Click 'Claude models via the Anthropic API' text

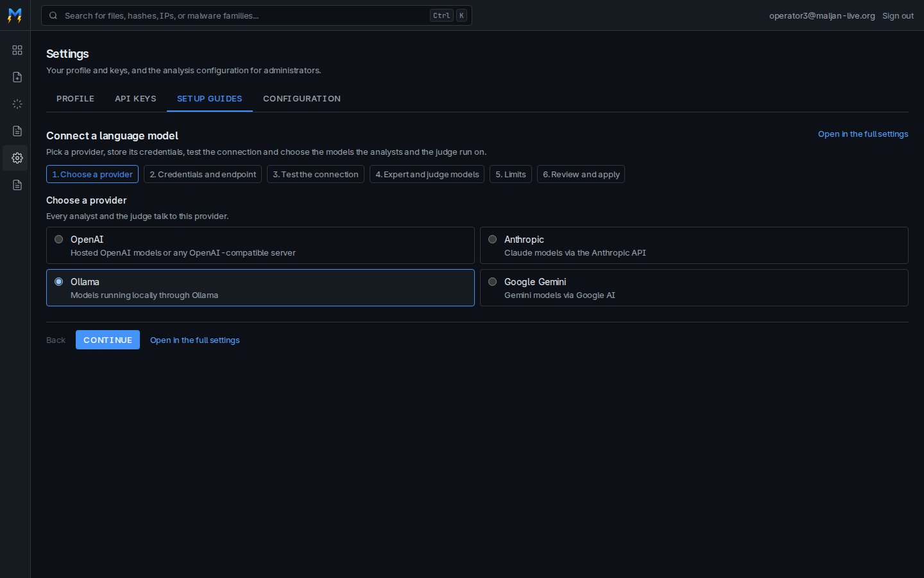pyautogui.click(x=575, y=253)
